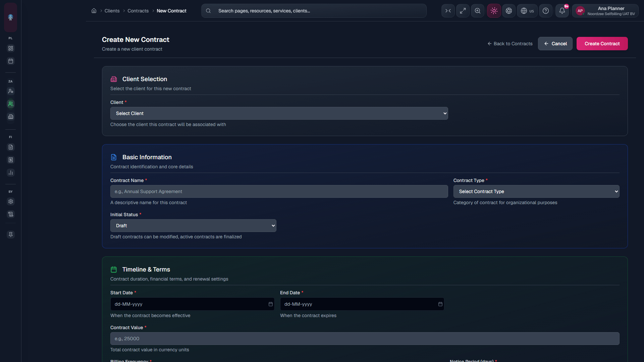Pin the sidebar using the pin icon
This screenshot has width=644, height=362.
point(11,235)
